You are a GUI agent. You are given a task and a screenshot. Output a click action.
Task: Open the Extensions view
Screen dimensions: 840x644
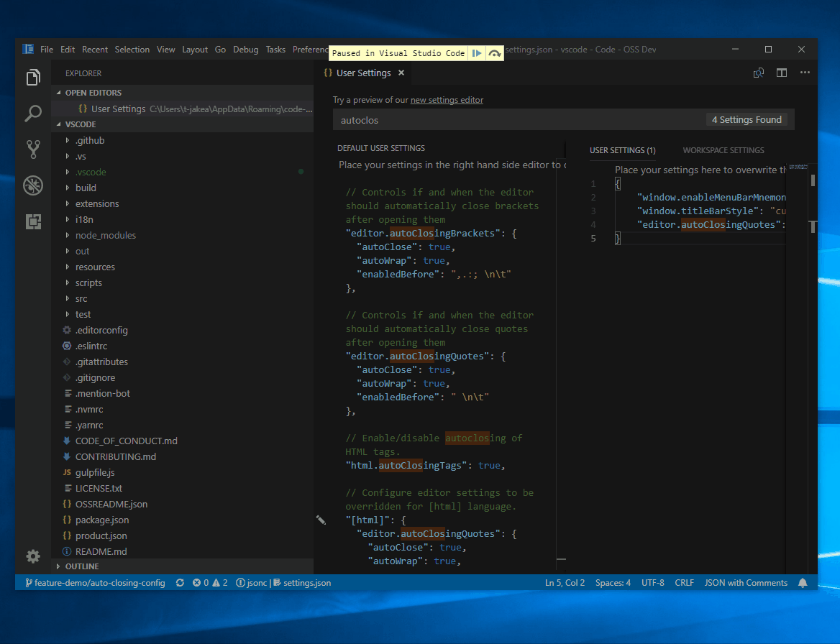[x=33, y=221]
